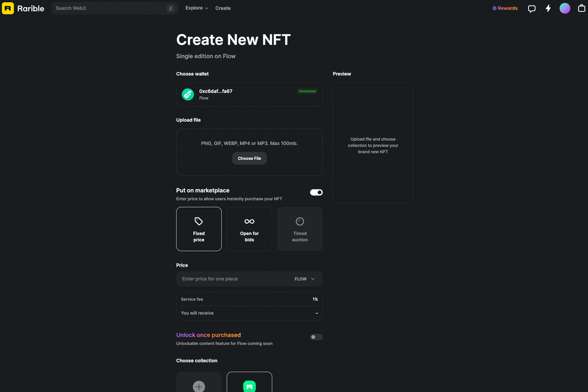Open the shopping bag icon
The width and height of the screenshot is (588, 392).
tap(581, 8)
